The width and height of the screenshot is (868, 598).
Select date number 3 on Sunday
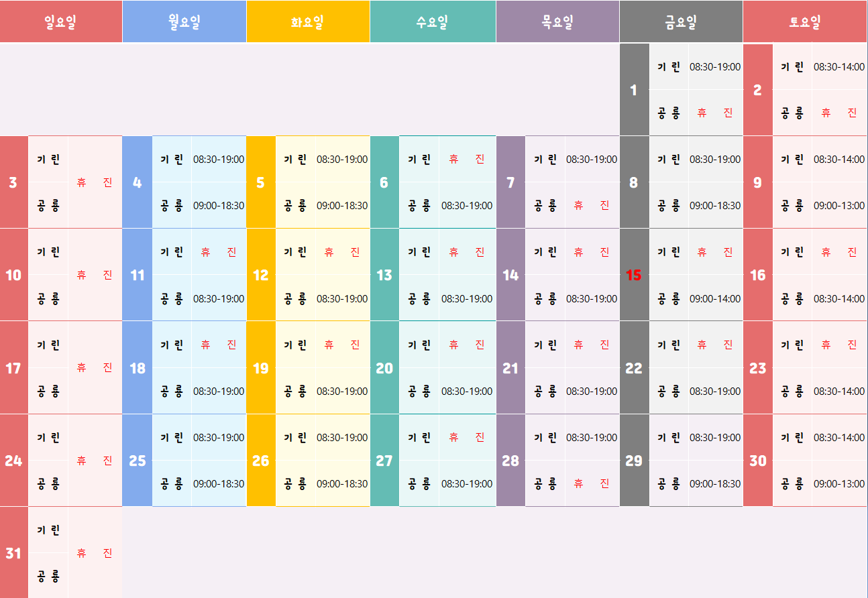coord(13,182)
